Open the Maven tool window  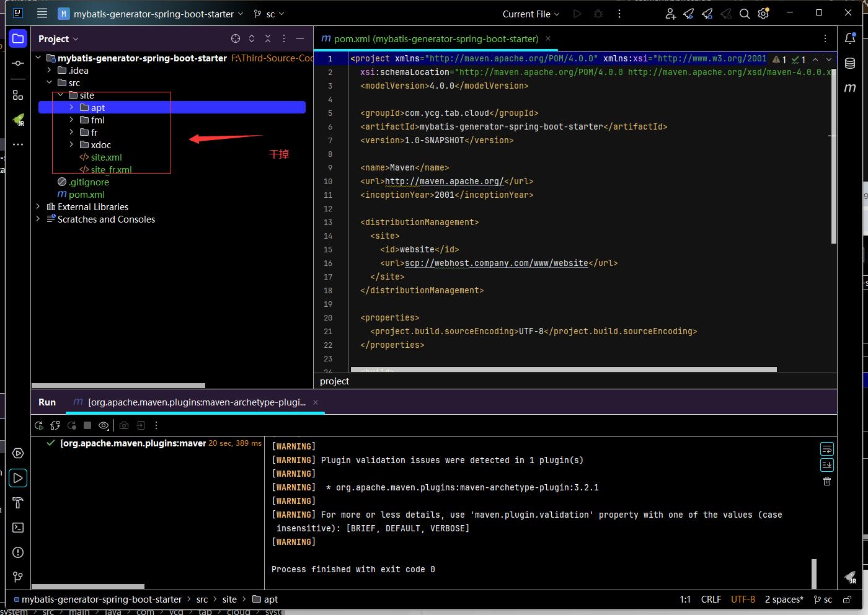[850, 88]
